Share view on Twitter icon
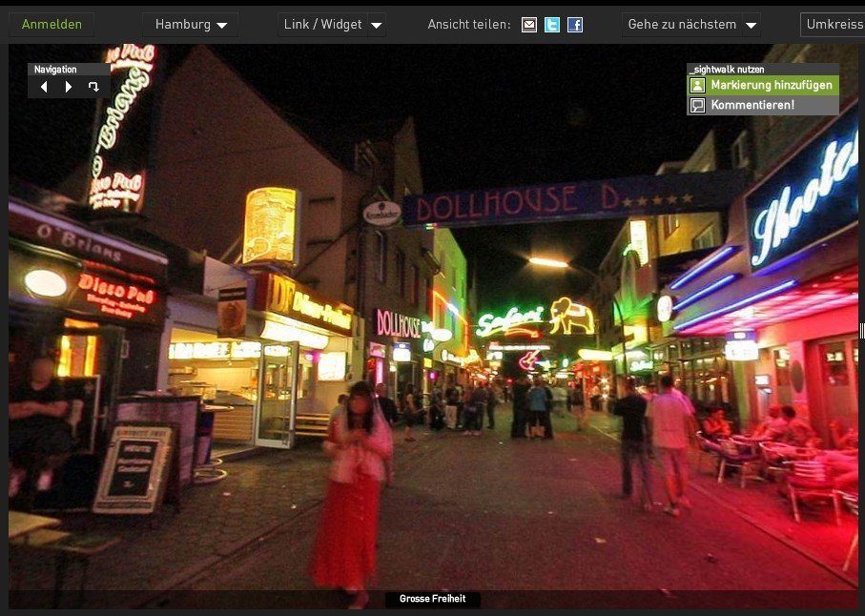 tap(551, 25)
